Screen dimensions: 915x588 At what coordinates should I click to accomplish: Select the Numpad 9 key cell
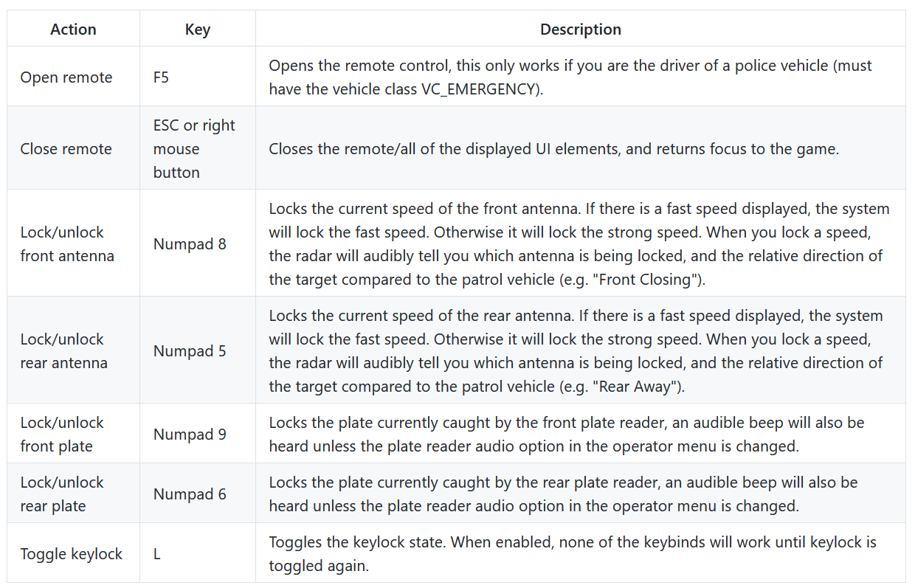click(x=198, y=434)
